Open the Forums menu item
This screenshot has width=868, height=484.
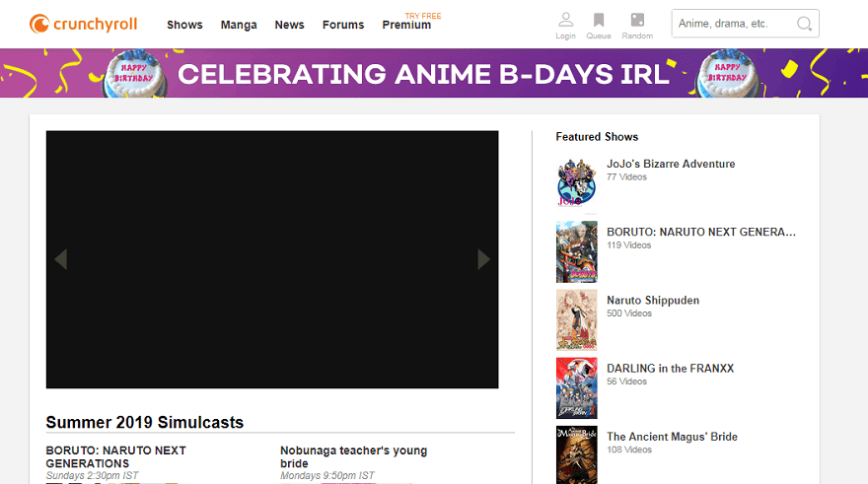(343, 25)
